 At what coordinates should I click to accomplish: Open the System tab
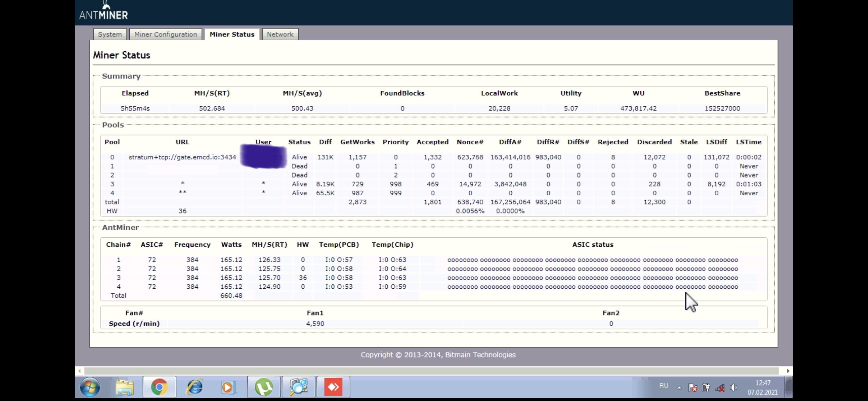110,34
